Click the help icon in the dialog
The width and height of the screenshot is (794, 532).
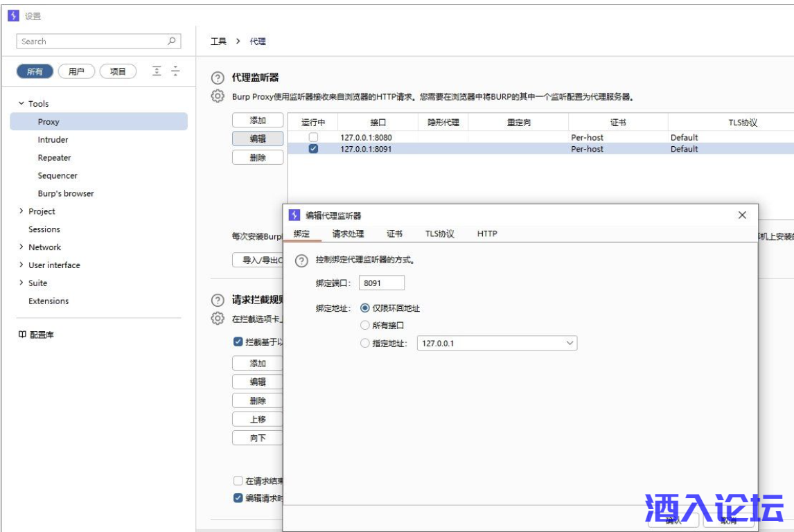[301, 260]
